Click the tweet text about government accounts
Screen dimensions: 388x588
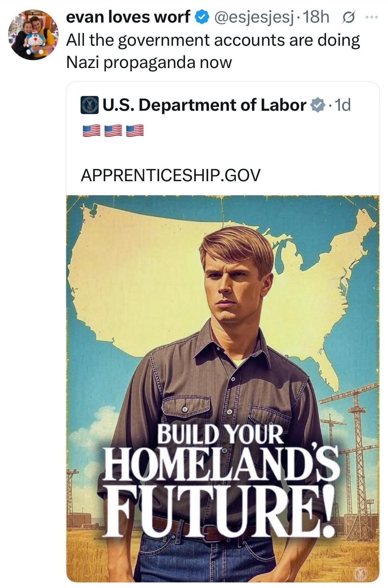(x=213, y=51)
